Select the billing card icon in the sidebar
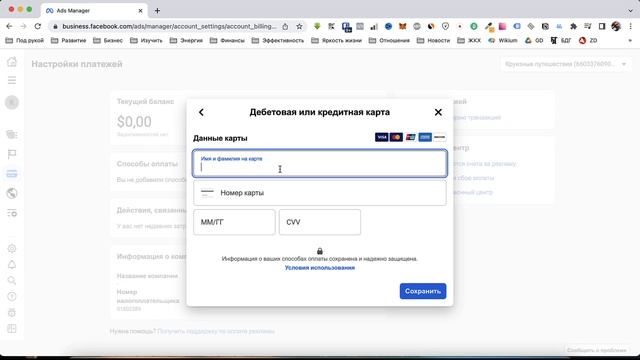This screenshot has width=640, height=360. [12, 174]
